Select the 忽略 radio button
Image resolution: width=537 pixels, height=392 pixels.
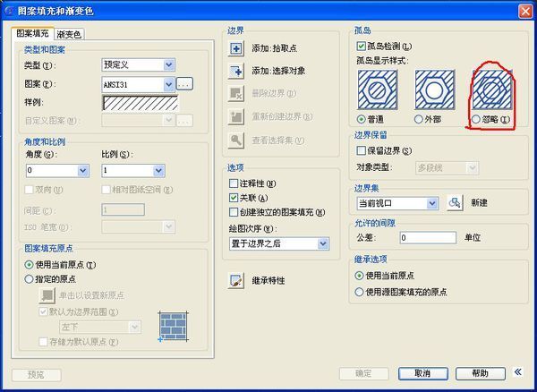click(x=475, y=119)
